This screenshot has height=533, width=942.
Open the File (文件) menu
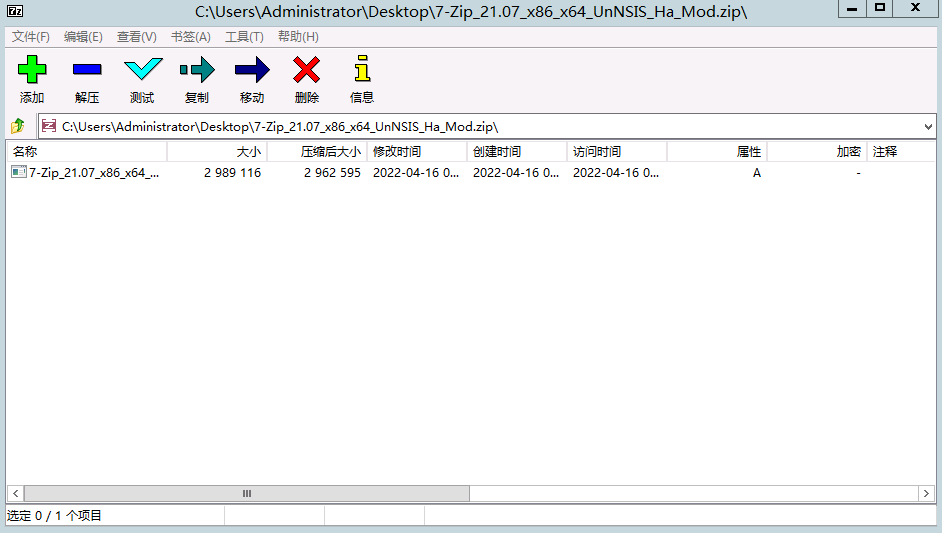point(31,37)
